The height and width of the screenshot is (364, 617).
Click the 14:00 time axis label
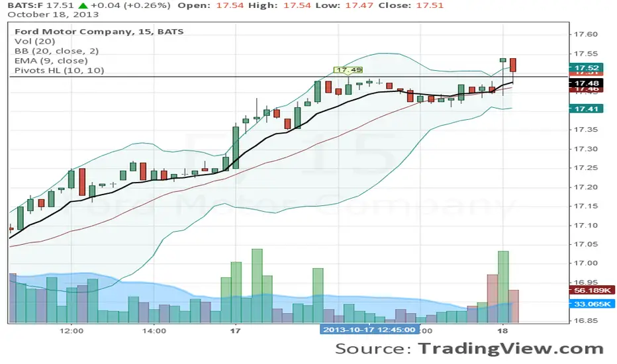point(154,331)
